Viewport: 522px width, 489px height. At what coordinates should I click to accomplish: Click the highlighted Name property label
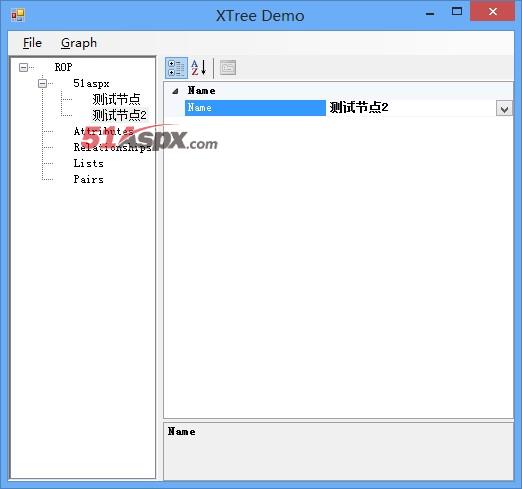255,108
